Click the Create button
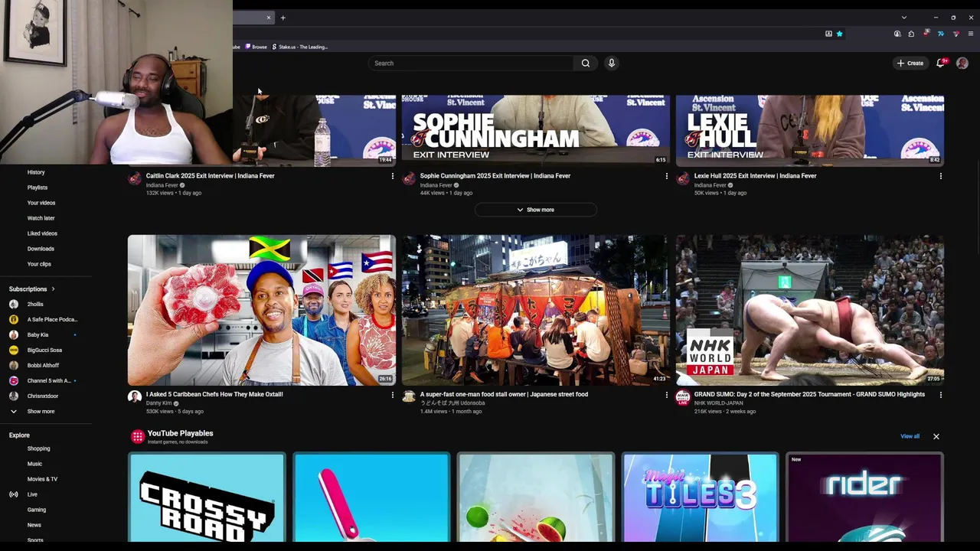The height and width of the screenshot is (551, 980). point(910,64)
